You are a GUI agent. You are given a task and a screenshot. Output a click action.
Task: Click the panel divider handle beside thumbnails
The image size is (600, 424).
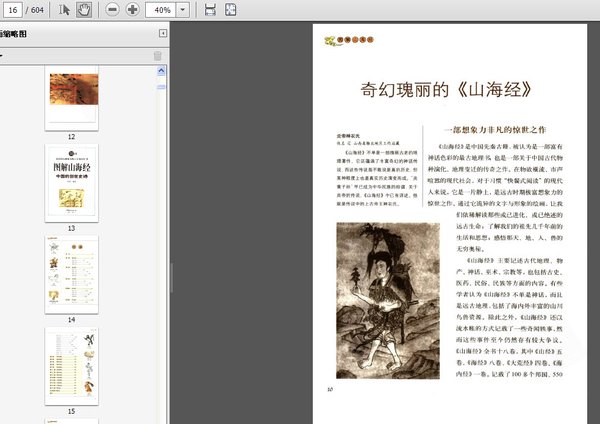pyautogui.click(x=171, y=278)
